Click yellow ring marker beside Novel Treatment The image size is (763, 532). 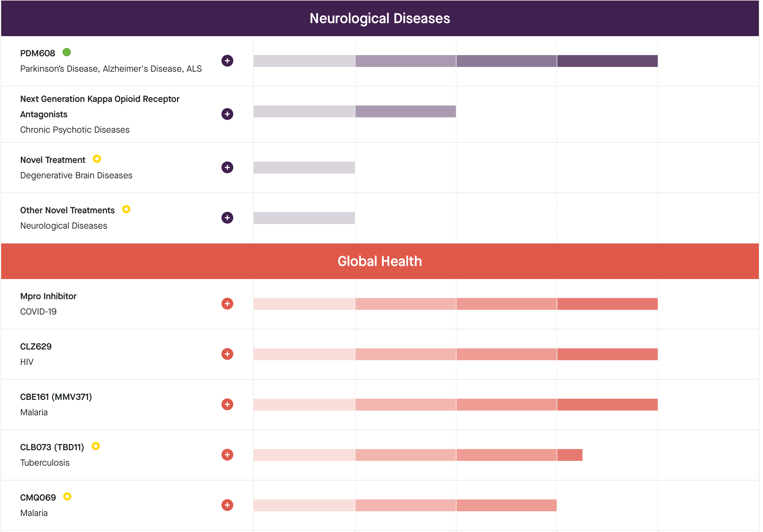coord(97,159)
